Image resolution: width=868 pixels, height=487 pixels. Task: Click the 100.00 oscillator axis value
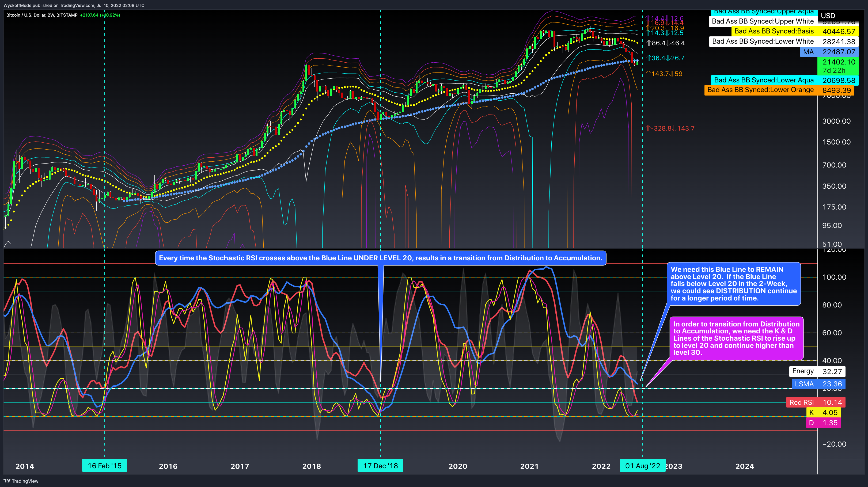tap(834, 277)
